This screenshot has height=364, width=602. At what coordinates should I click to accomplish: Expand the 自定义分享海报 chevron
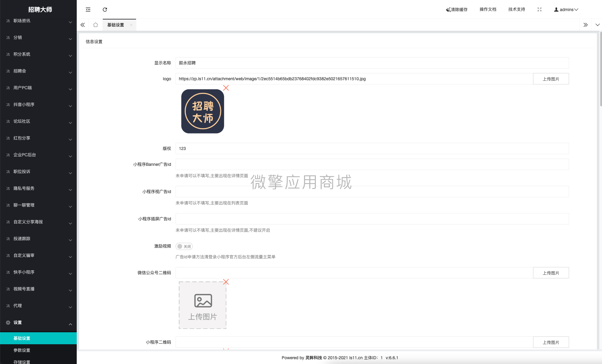pos(70,223)
